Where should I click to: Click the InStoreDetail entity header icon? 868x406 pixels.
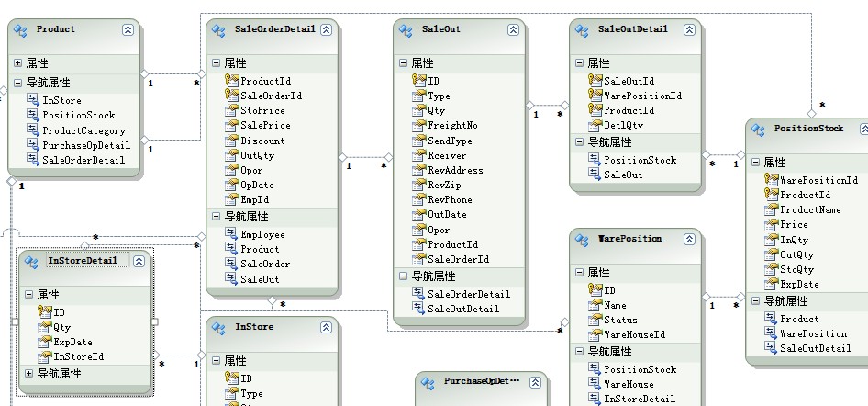tap(31, 262)
